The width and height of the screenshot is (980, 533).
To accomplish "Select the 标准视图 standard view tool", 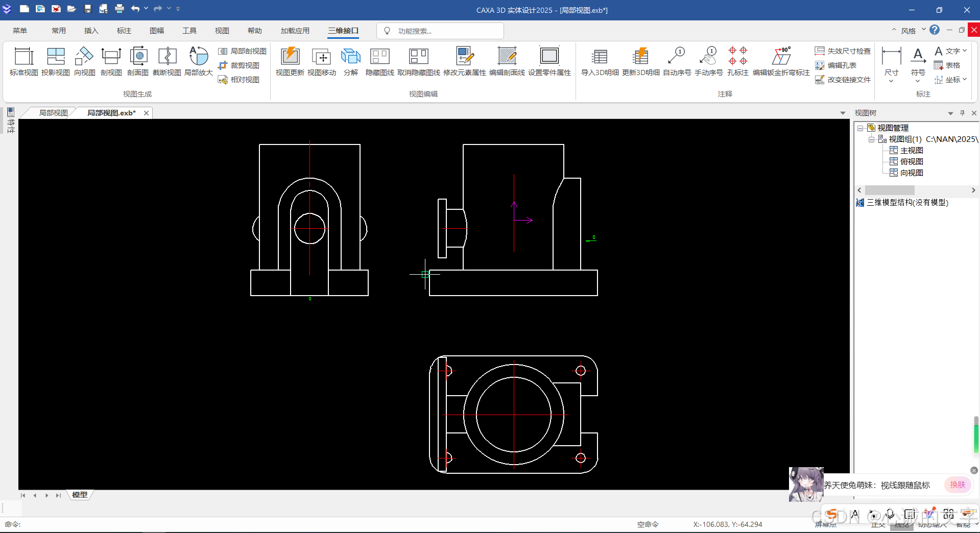I will (24, 62).
